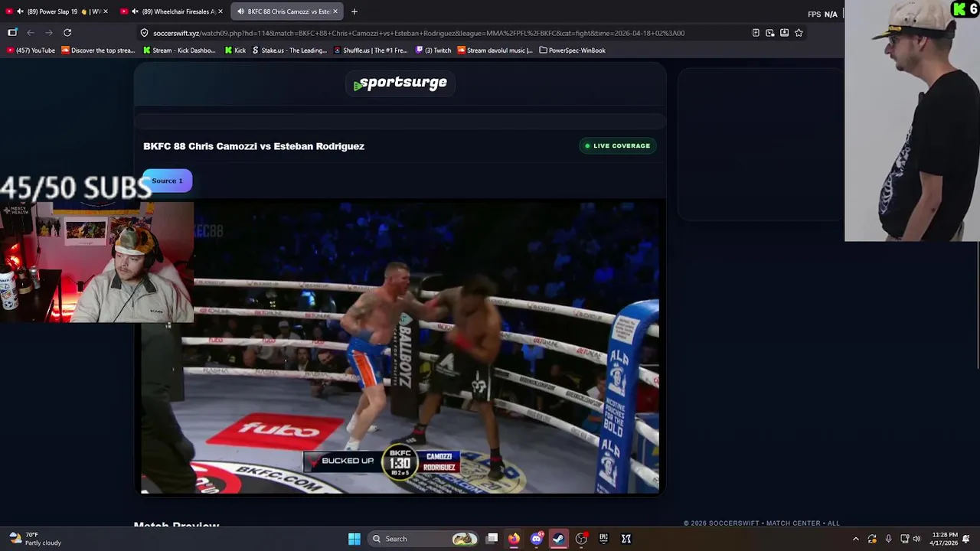Screen dimensions: 980x551
Task: Click the match title BKFC 88 heading
Action: 253,146
